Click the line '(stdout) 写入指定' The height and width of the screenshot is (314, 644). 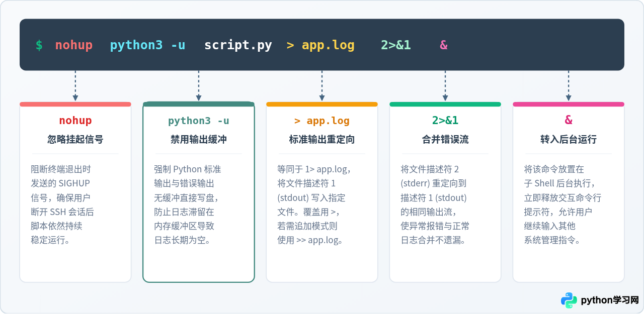(311, 197)
